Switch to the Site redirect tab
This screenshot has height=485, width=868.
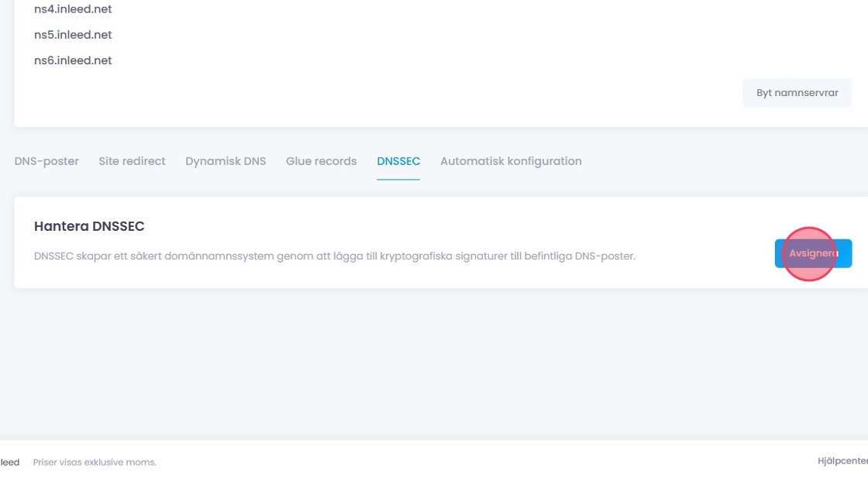tap(132, 161)
